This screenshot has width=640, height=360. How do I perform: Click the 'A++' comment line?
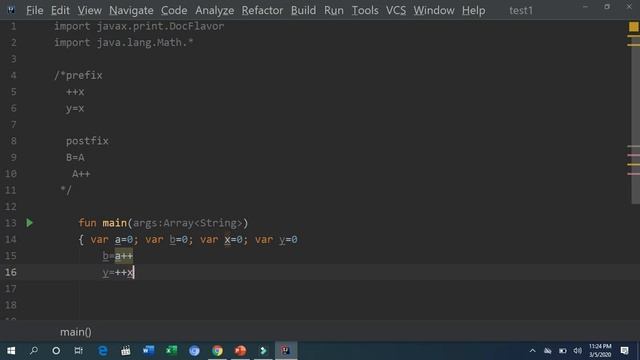tap(81, 174)
